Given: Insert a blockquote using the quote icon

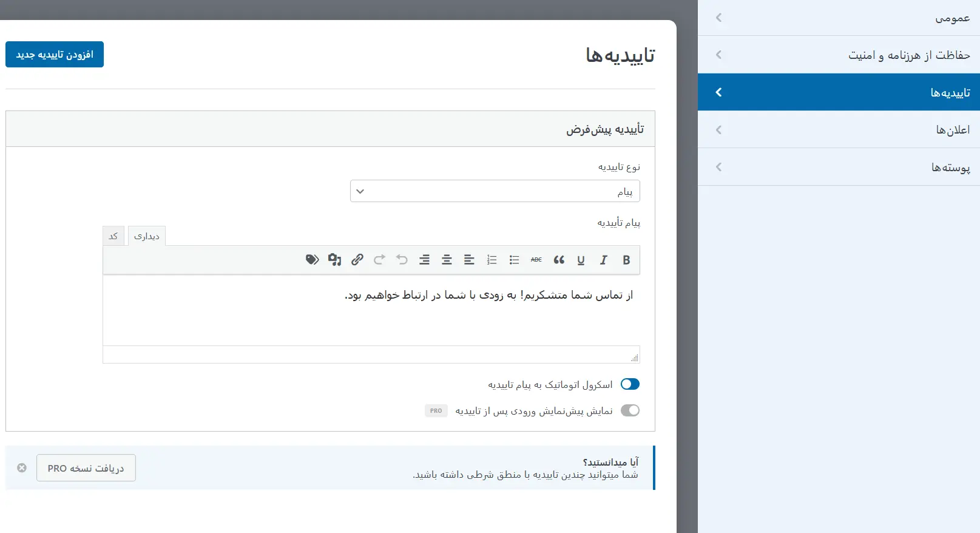Looking at the screenshot, I should click(x=559, y=260).
